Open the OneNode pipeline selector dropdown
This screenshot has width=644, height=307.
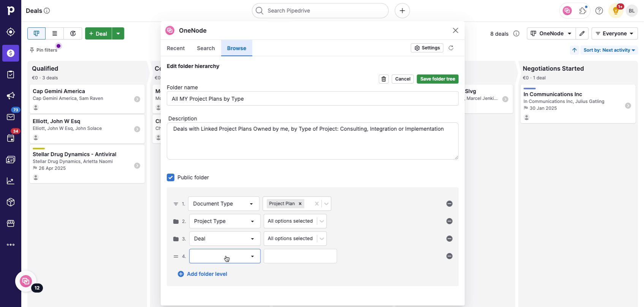click(x=551, y=33)
